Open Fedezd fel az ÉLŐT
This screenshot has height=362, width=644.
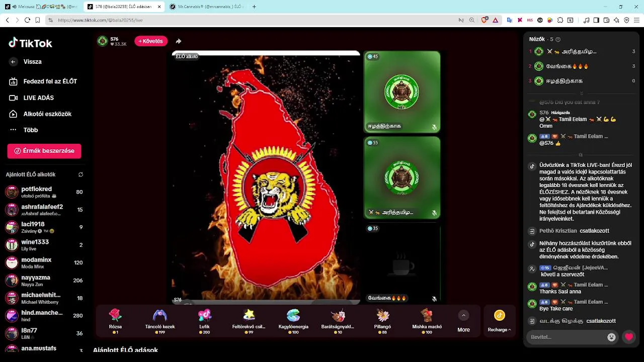point(43,81)
